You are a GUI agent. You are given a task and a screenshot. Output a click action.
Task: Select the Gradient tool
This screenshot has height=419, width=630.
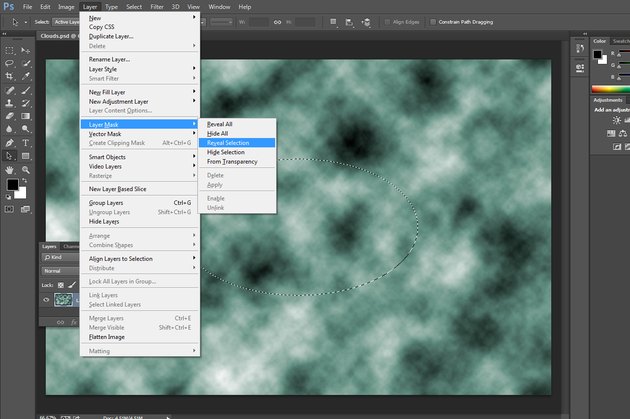click(25, 116)
